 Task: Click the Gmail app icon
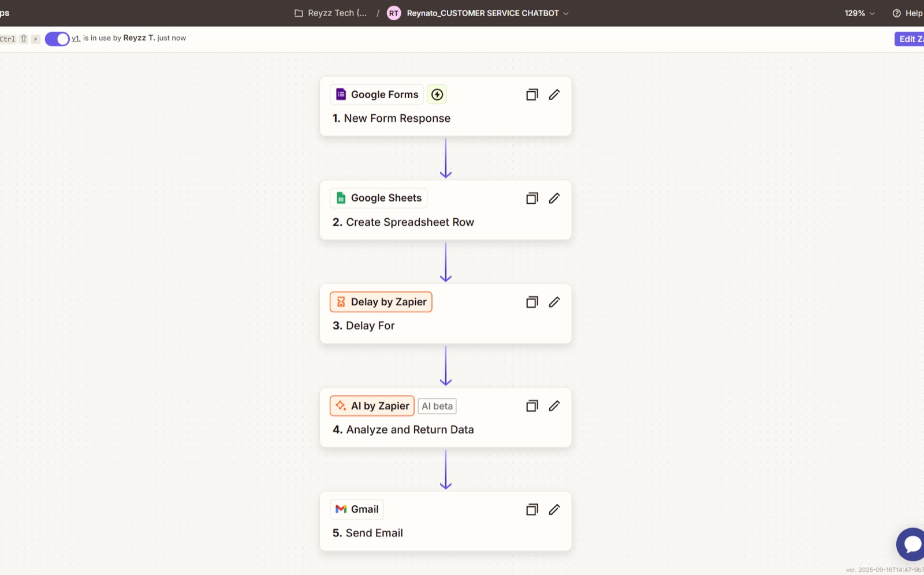[x=341, y=509]
